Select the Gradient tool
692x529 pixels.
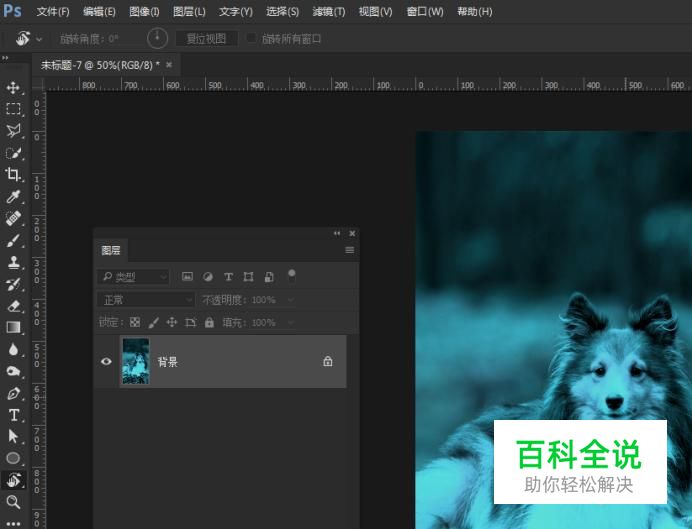point(13,327)
